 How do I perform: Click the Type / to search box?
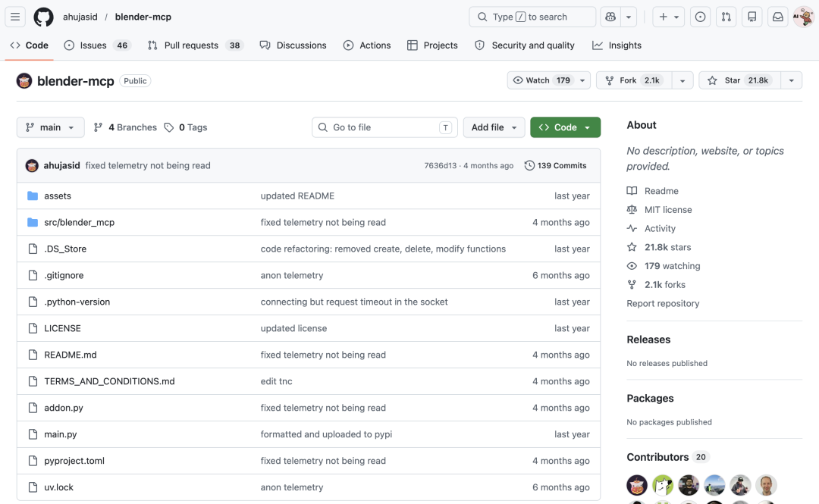(532, 17)
